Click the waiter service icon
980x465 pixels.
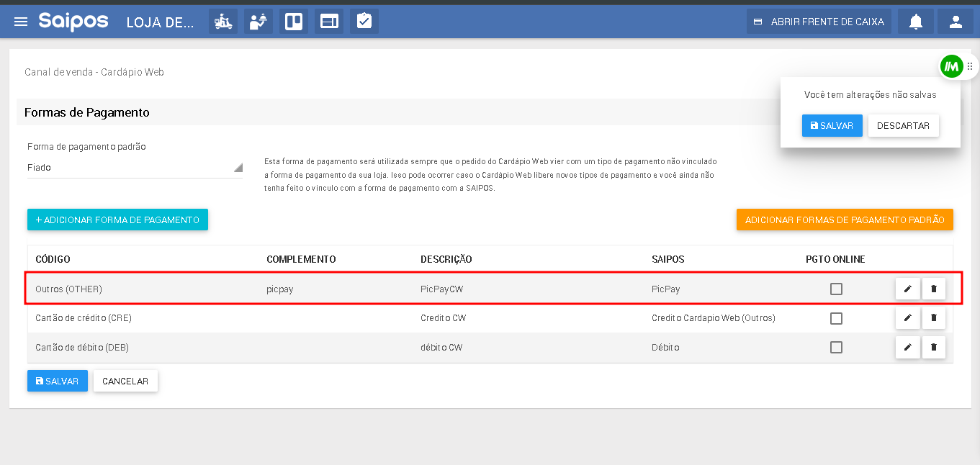tap(258, 22)
